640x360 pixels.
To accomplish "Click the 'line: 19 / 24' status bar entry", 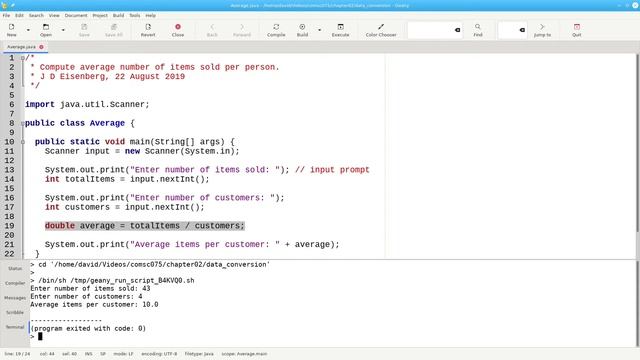I will tap(17, 354).
